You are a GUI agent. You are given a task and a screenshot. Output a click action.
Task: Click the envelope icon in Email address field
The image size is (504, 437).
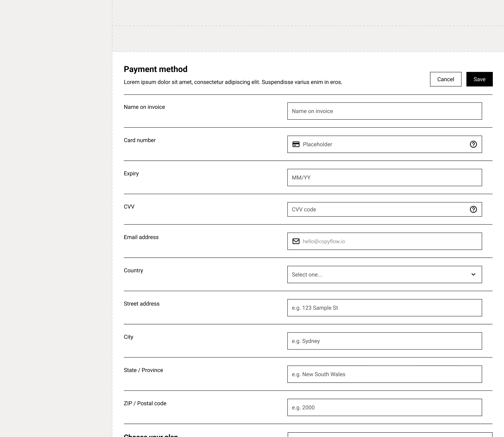[x=296, y=241]
